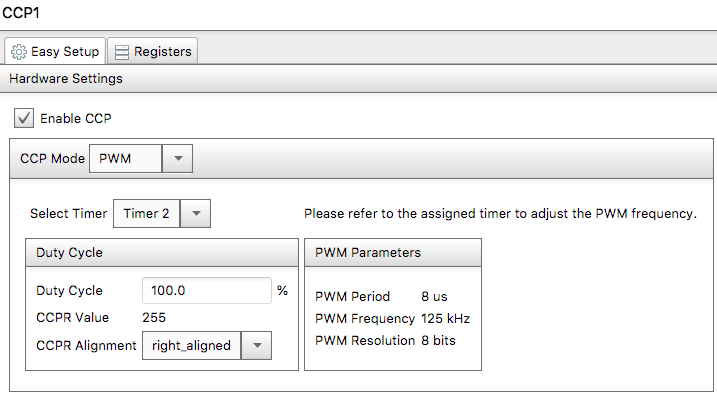Click the right_aligned selection field

point(192,346)
